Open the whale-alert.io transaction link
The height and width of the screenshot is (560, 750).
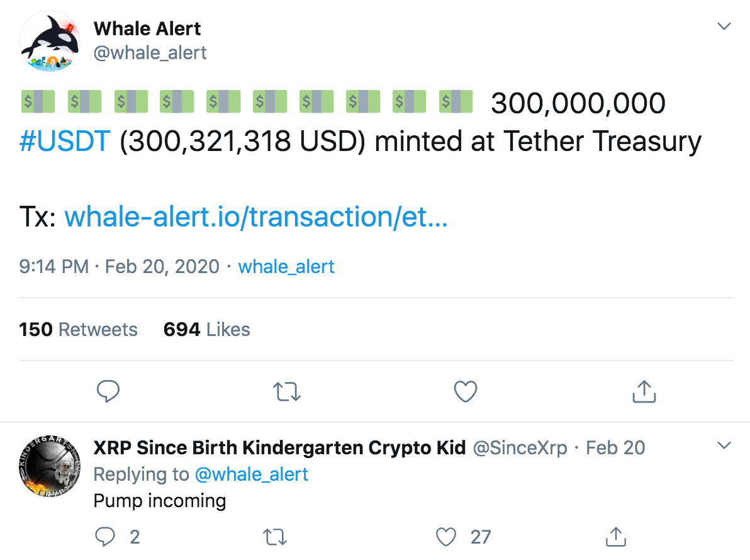(256, 217)
